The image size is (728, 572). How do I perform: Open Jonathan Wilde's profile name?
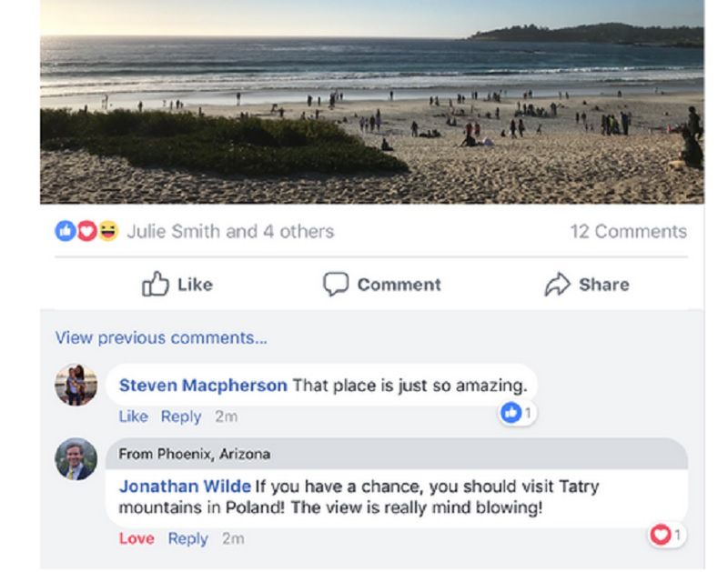coord(185,487)
